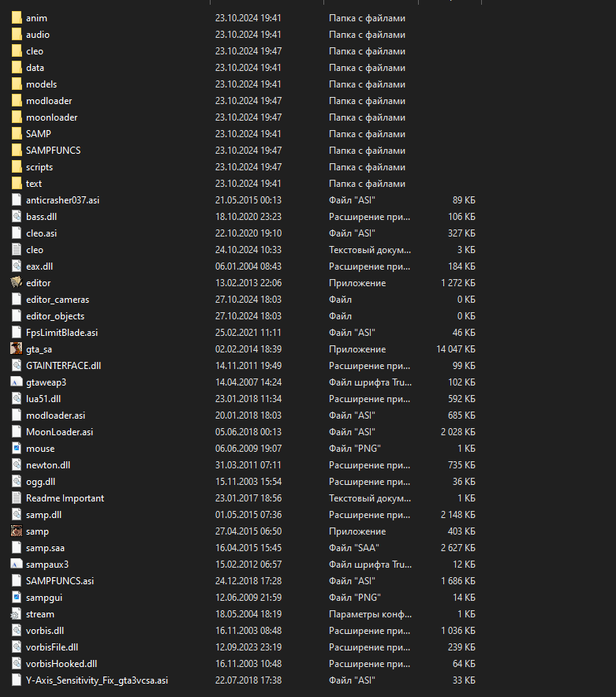The image size is (616, 697).
Task: Select the samp.saa file entry
Action: pos(45,547)
